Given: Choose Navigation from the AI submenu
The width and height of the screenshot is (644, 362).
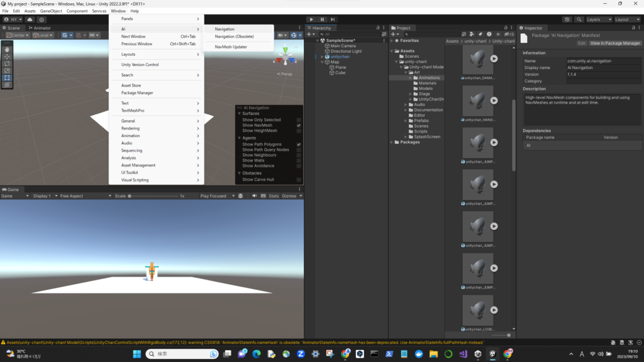Looking at the screenshot, I should coord(225,29).
